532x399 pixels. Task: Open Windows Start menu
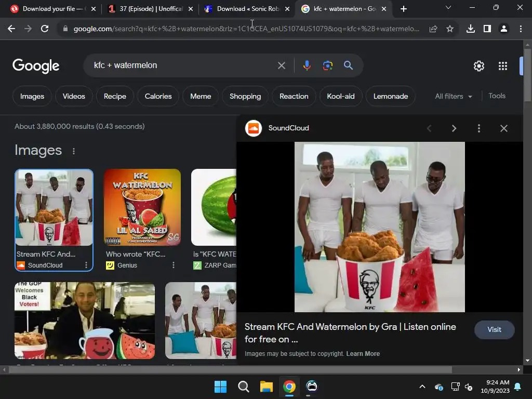coord(220,387)
